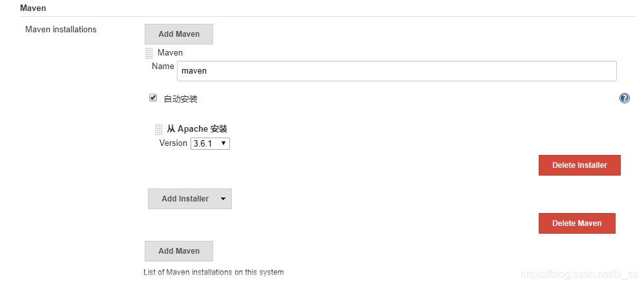The width and height of the screenshot is (644, 286).
Task: Open the Version 3.6.1 dropdown
Action: (210, 143)
